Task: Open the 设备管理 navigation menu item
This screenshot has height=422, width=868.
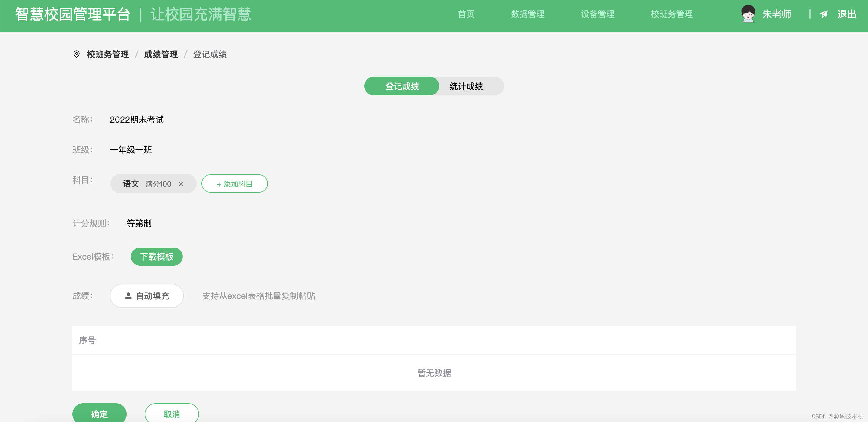Action: tap(597, 14)
